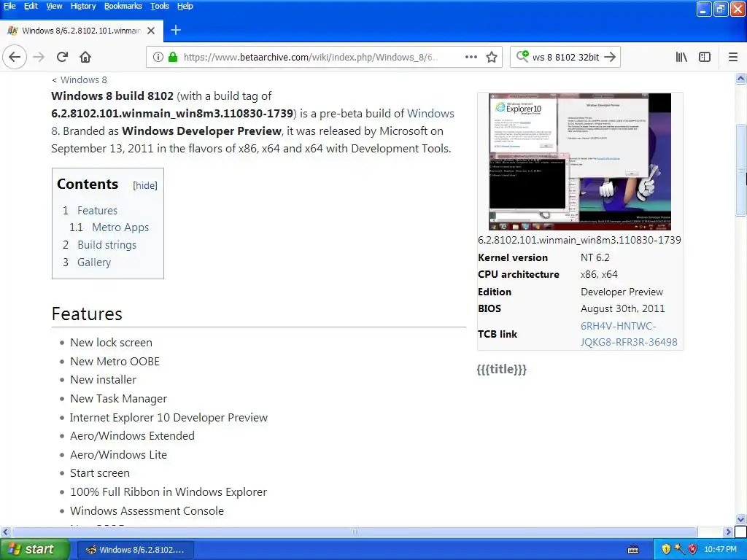Open the TCB link 6RH4V-HNTWC key
This screenshot has width=747, height=560.
[x=628, y=334]
